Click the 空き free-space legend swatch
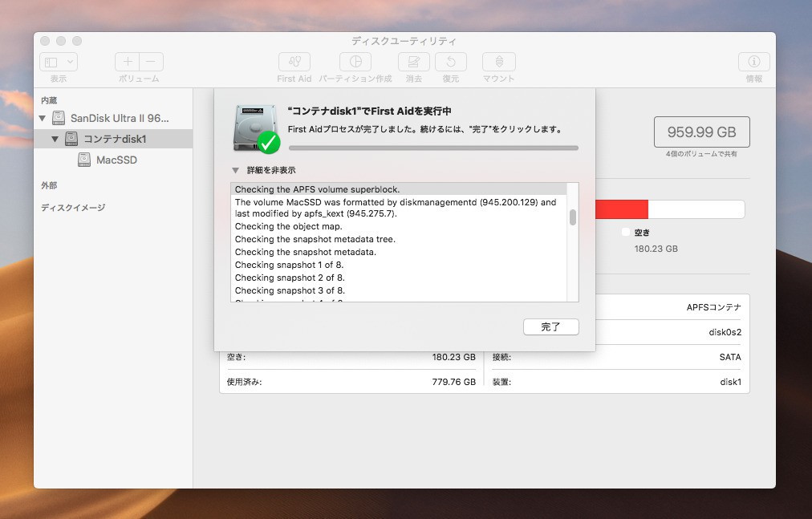812x519 pixels. (626, 232)
